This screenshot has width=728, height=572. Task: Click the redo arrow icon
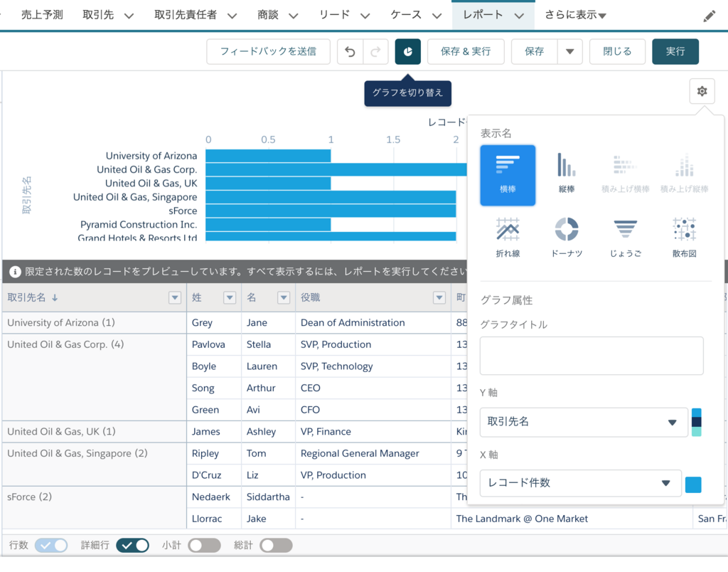click(375, 51)
